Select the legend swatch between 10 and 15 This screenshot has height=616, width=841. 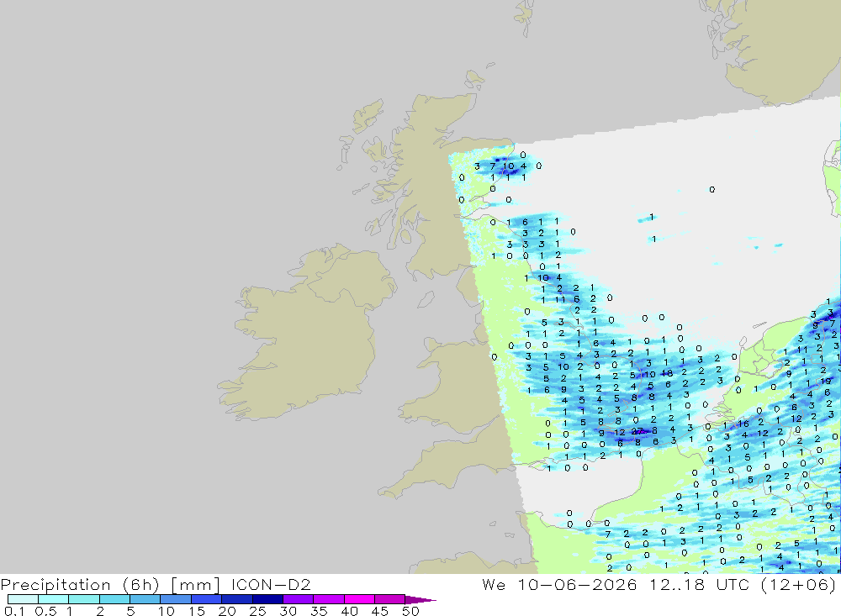[176, 599]
